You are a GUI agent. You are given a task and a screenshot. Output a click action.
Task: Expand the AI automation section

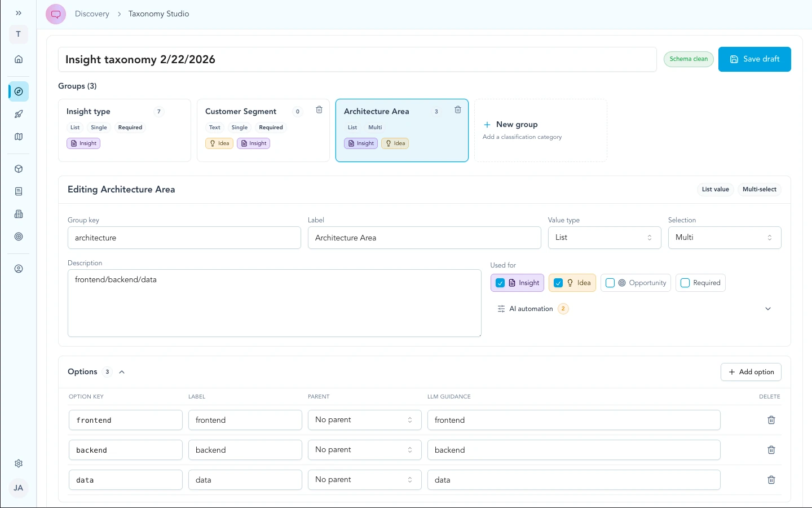[x=768, y=309]
